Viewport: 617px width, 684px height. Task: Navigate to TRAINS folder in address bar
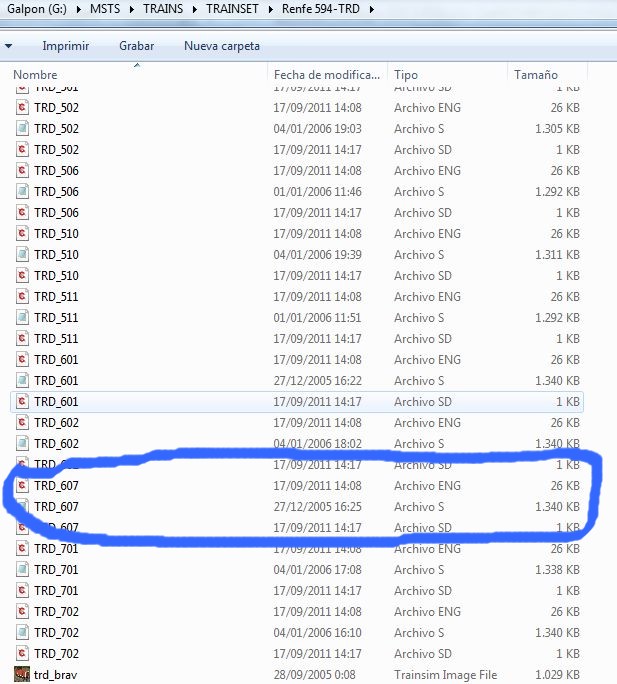point(165,10)
